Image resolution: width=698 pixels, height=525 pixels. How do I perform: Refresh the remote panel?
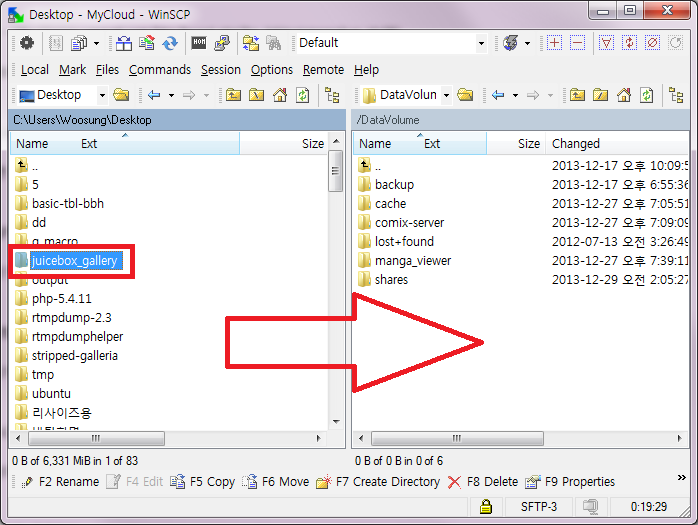[647, 95]
